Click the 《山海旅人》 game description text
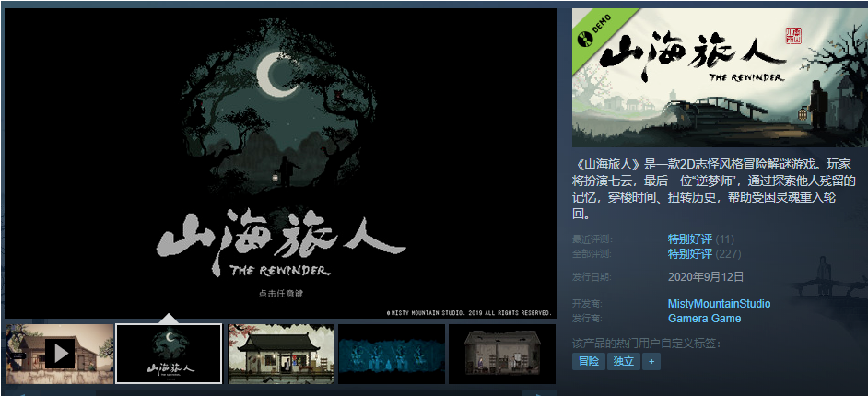The image size is (868, 396). tap(714, 189)
